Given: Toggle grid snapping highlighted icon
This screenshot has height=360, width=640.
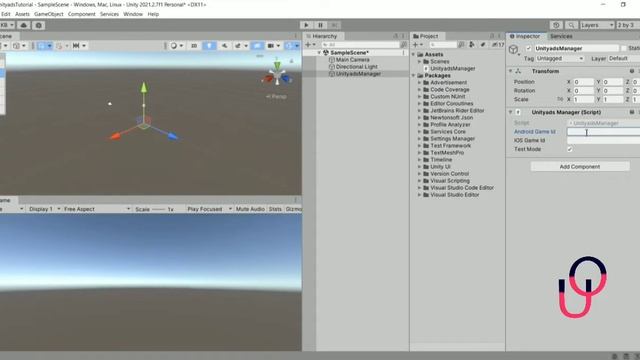Looking at the screenshot, I should [44, 46].
